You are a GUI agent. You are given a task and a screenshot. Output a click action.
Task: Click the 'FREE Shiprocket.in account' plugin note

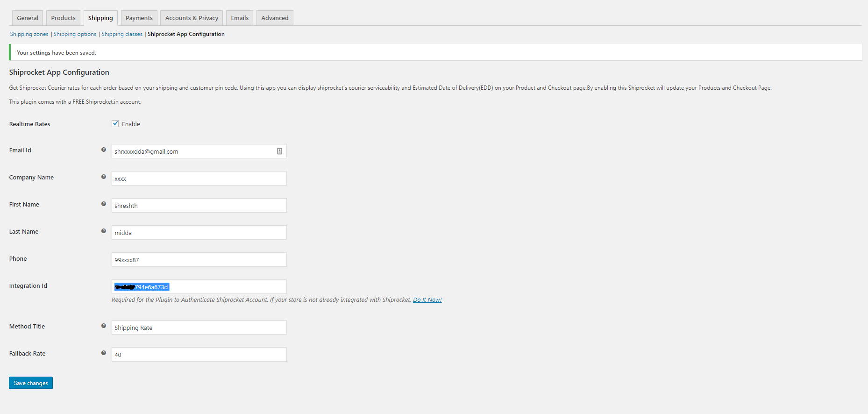[x=75, y=102]
